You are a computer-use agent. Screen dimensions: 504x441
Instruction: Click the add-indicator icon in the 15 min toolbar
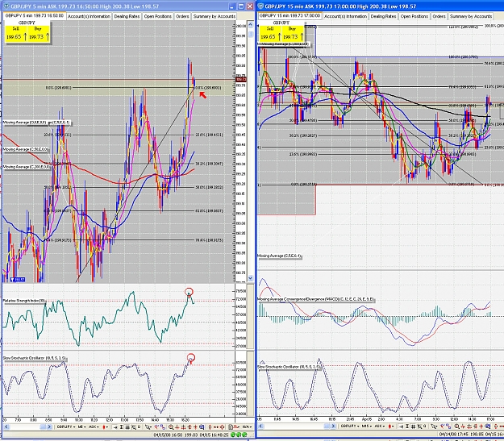tap(443, 426)
